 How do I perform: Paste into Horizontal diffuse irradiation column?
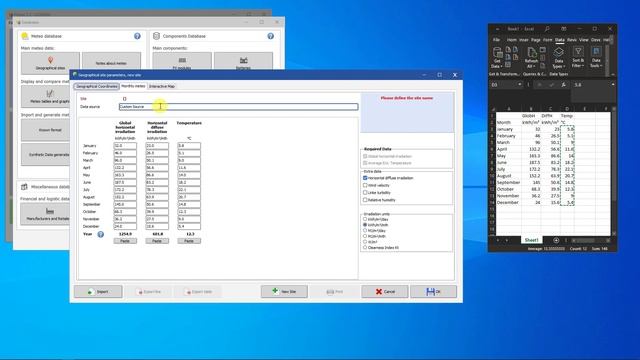157,241
